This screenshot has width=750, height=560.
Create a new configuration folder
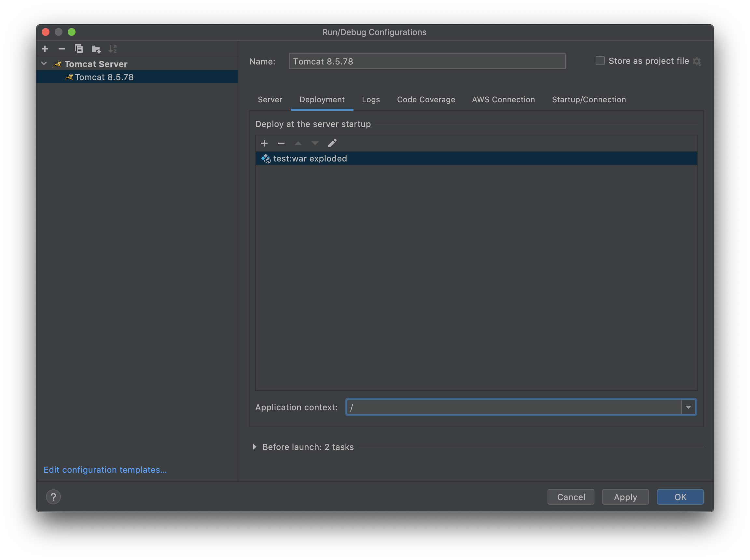tap(96, 49)
